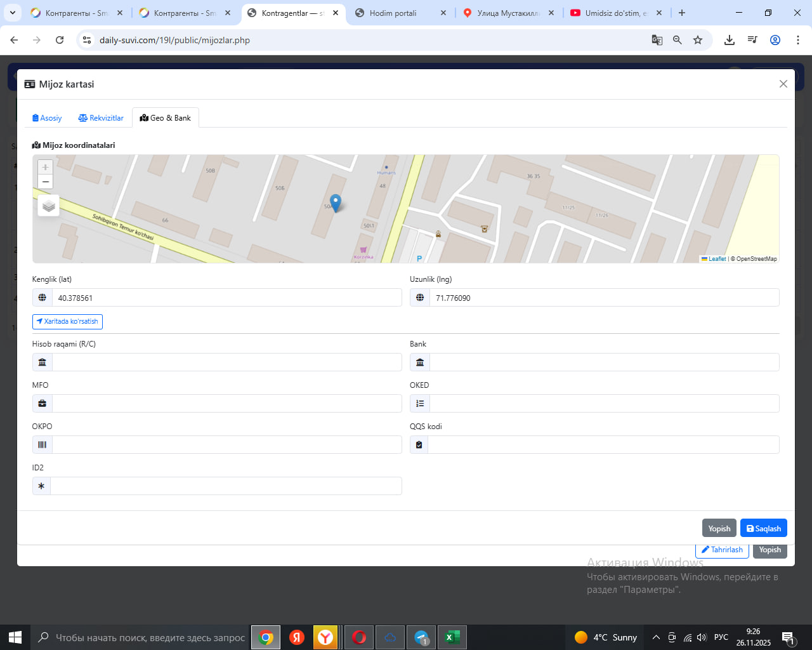
Task: Click the blue location marker on map
Action: click(336, 202)
